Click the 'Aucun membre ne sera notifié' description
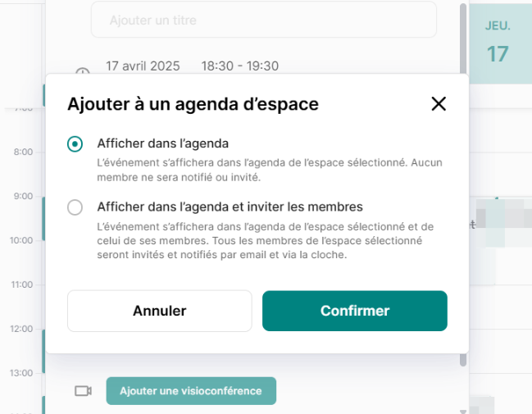Screen dimensions: 532x414 pyautogui.click(x=270, y=170)
